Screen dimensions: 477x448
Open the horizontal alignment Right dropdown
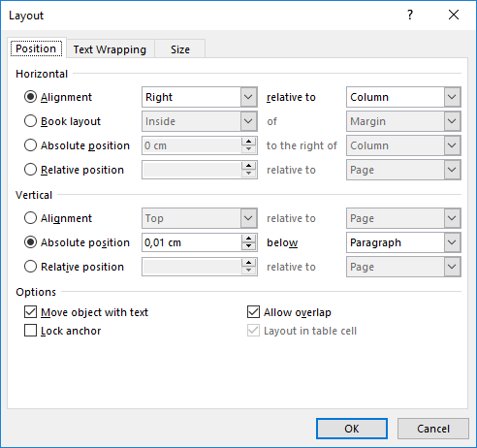pyautogui.click(x=200, y=97)
